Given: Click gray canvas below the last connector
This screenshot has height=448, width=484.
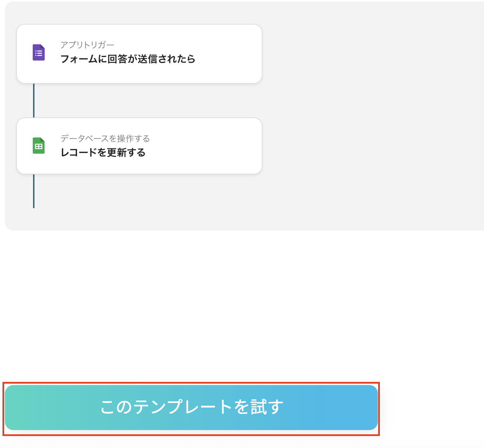Looking at the screenshot, I should coord(34,220).
